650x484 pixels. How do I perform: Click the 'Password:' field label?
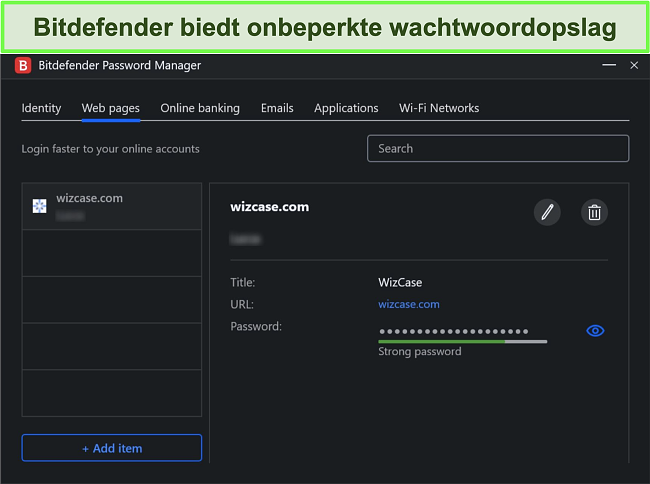click(256, 327)
